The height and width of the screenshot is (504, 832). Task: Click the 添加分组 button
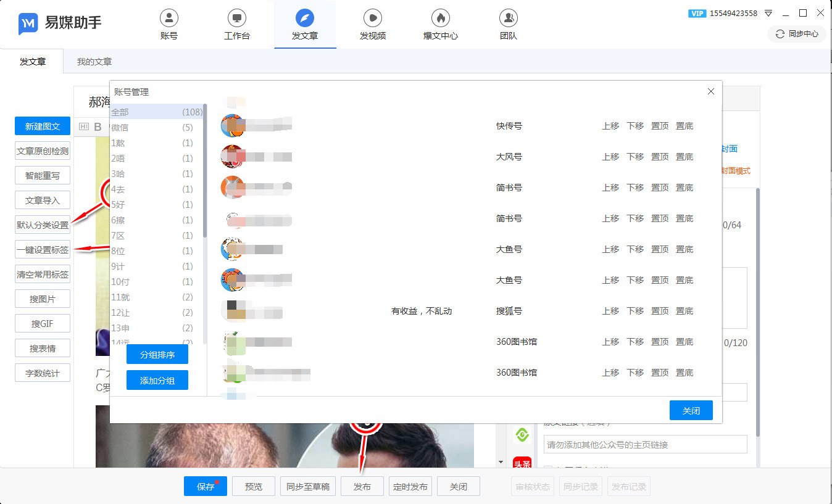157,381
